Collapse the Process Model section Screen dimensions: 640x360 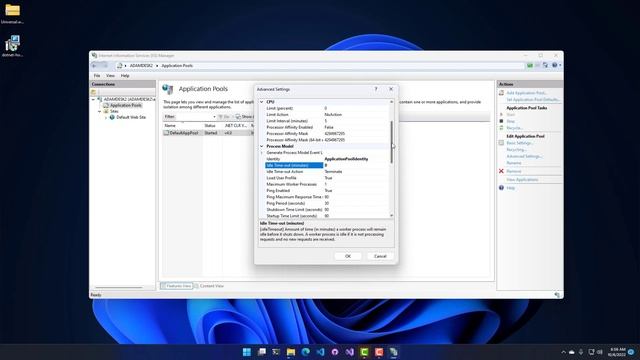pyautogui.click(x=262, y=146)
